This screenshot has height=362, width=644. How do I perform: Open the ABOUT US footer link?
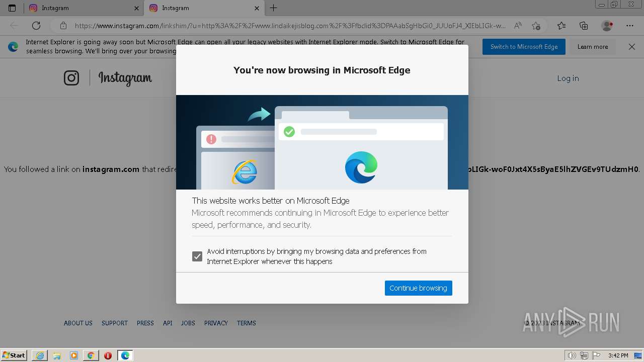coord(78,323)
